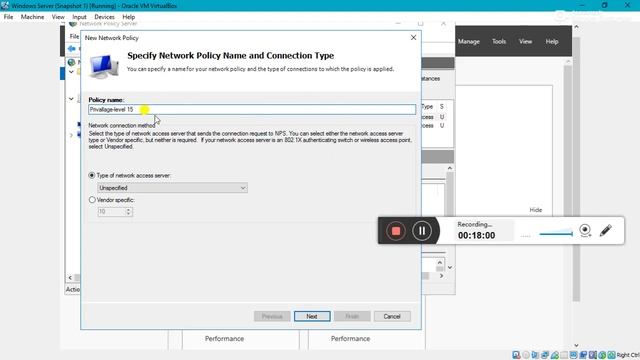Open Server Manager Tools menu
The width and height of the screenshot is (640, 360).
pyautogui.click(x=499, y=41)
